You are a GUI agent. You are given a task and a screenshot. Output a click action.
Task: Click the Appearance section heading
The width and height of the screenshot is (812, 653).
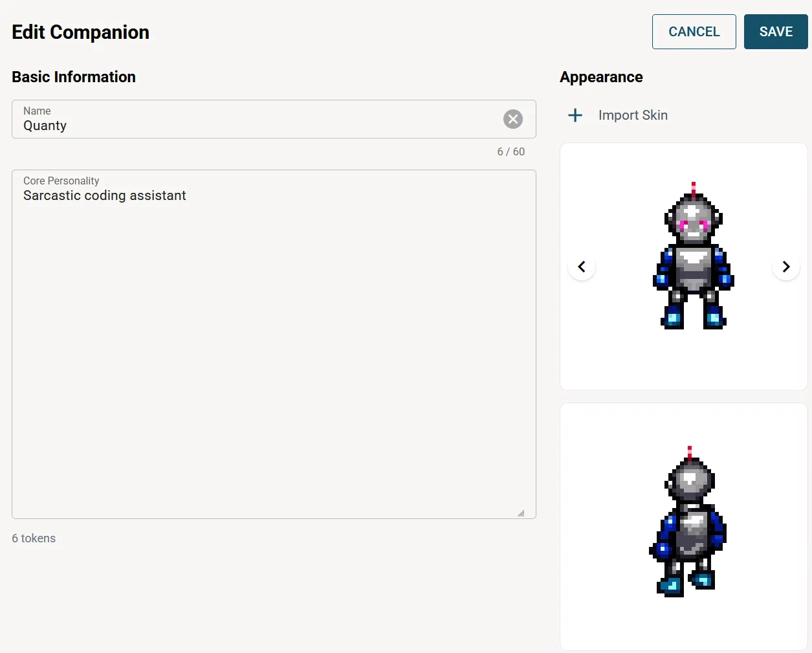[x=601, y=77]
